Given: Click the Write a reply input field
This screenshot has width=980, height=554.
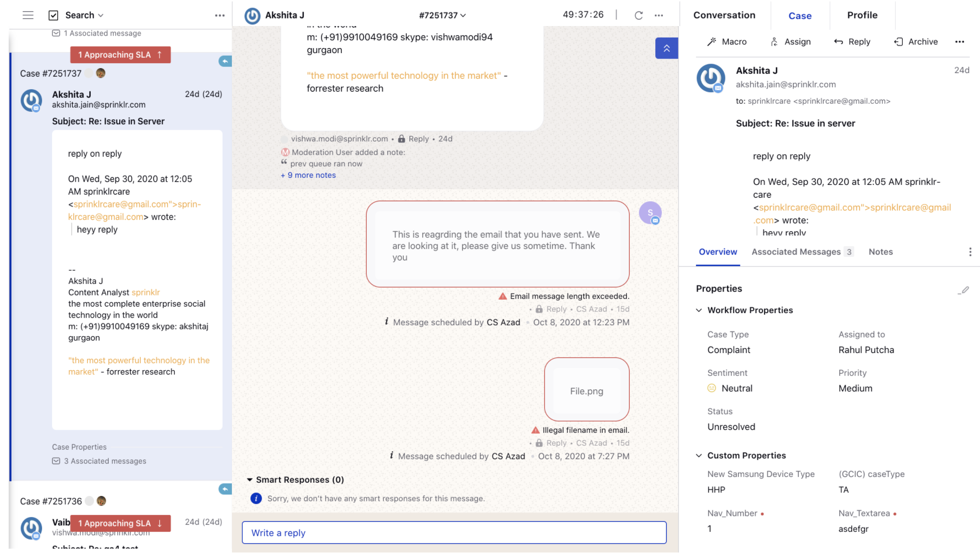Looking at the screenshot, I should 455,532.
